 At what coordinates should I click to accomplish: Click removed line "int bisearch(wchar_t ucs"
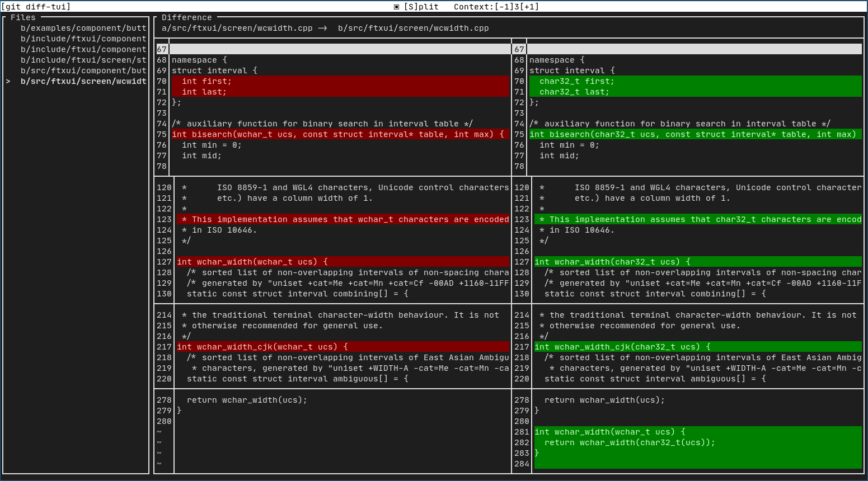(x=340, y=134)
